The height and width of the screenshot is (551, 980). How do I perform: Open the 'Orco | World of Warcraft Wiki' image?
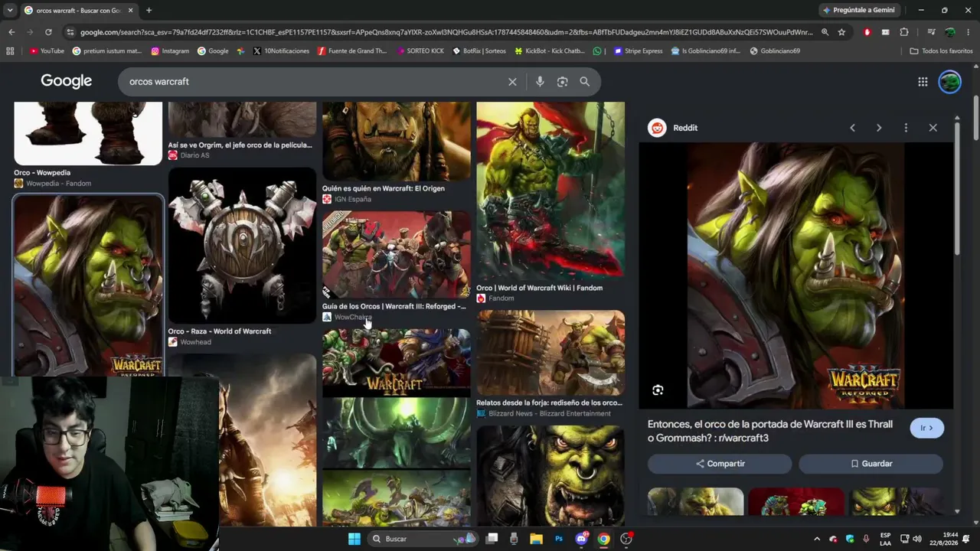point(550,191)
